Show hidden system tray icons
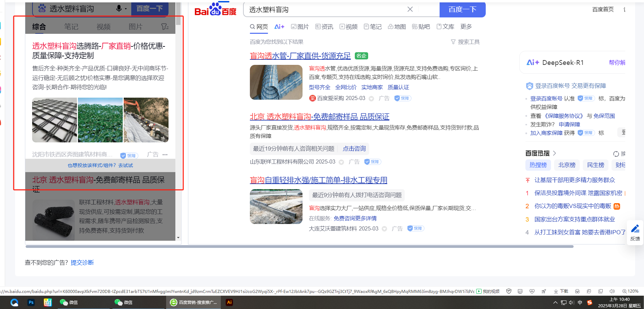This screenshot has width=644, height=309. coord(555,303)
